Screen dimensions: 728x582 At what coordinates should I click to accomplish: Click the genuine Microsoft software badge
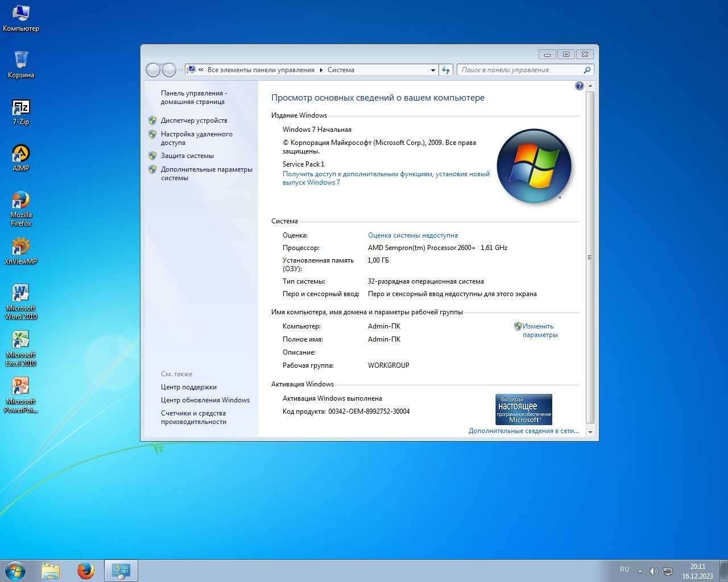pyautogui.click(x=524, y=409)
